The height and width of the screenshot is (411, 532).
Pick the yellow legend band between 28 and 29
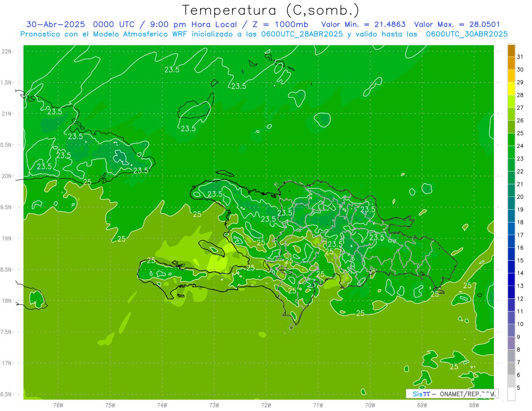point(511,88)
